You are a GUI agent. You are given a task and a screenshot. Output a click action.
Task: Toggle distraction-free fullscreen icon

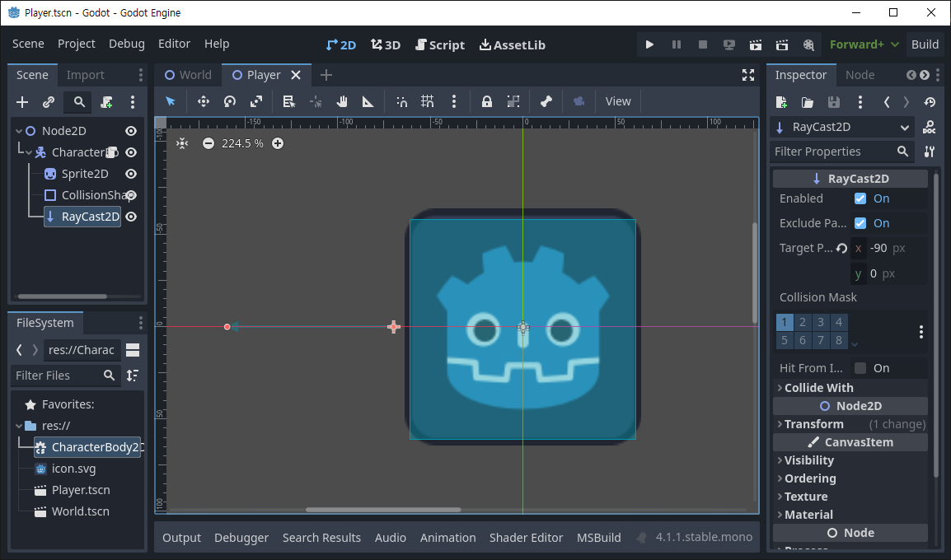[x=748, y=75]
